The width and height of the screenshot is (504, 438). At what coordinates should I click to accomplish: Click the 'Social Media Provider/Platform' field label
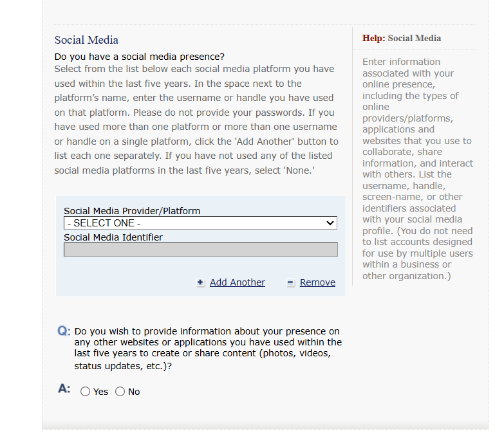tap(132, 211)
